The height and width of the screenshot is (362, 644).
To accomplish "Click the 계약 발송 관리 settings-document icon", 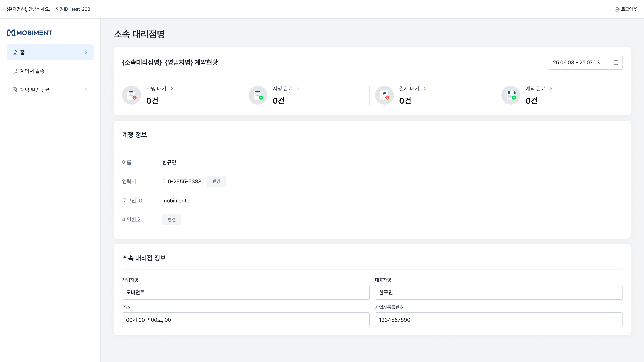I will pyautogui.click(x=15, y=90).
